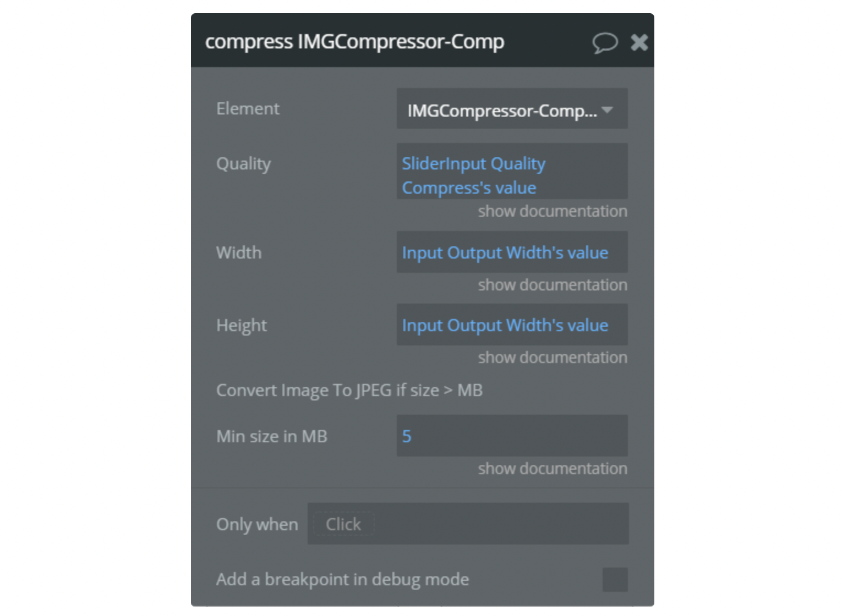The image size is (842, 616).
Task: Click the empty Only when expression area
Action: pos(501,524)
